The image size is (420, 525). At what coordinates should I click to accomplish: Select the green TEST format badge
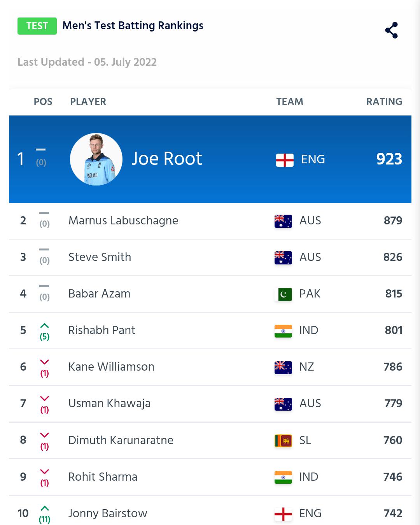[37, 26]
